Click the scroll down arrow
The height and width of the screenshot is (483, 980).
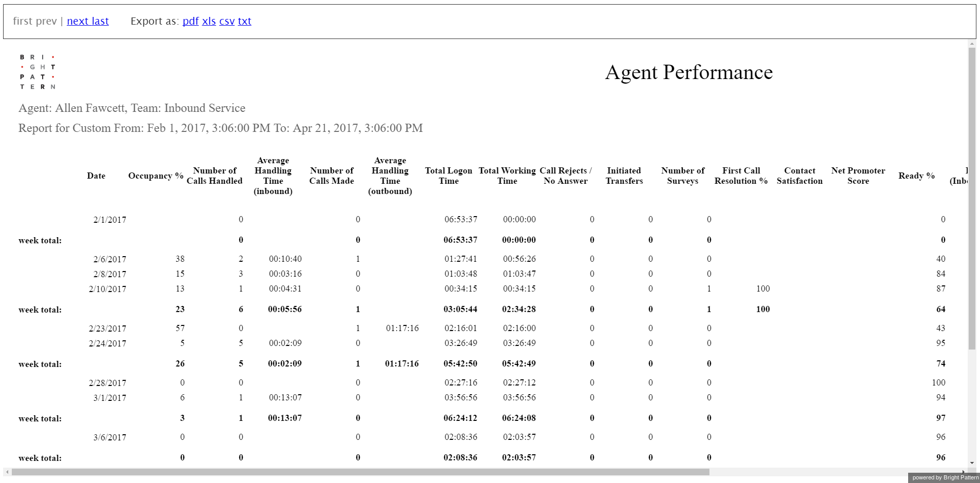click(x=972, y=463)
